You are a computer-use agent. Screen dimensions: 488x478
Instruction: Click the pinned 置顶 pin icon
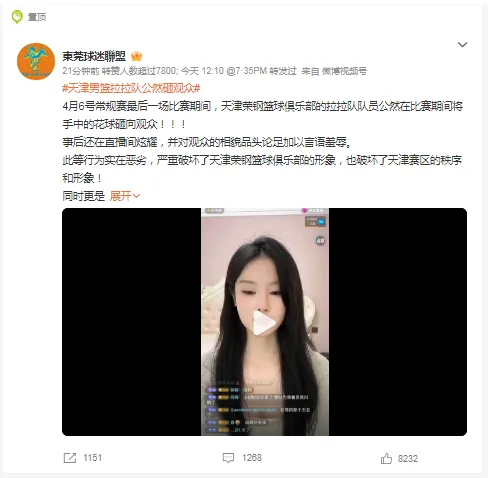pos(17,17)
